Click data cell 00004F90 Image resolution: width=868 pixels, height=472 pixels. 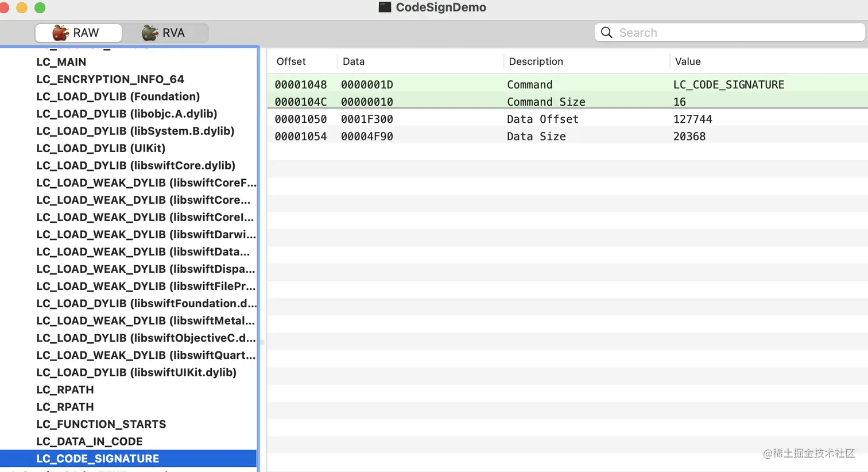(x=367, y=136)
